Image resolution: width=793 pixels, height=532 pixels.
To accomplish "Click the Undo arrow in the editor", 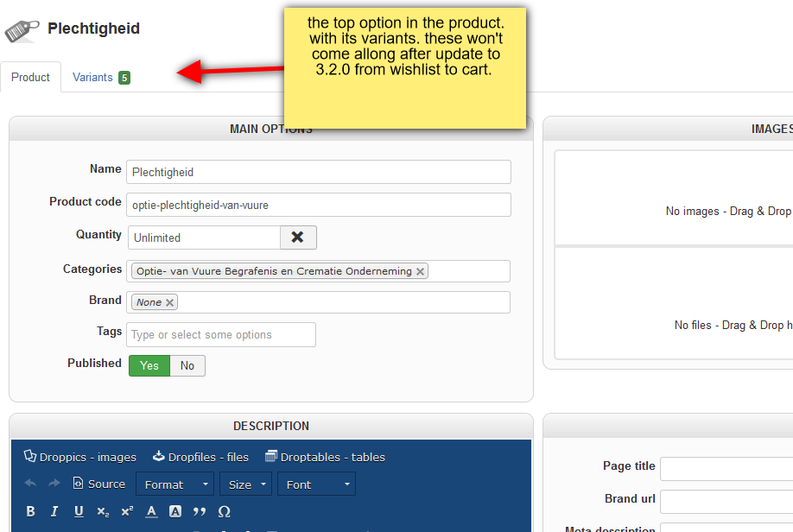I will click(30, 484).
